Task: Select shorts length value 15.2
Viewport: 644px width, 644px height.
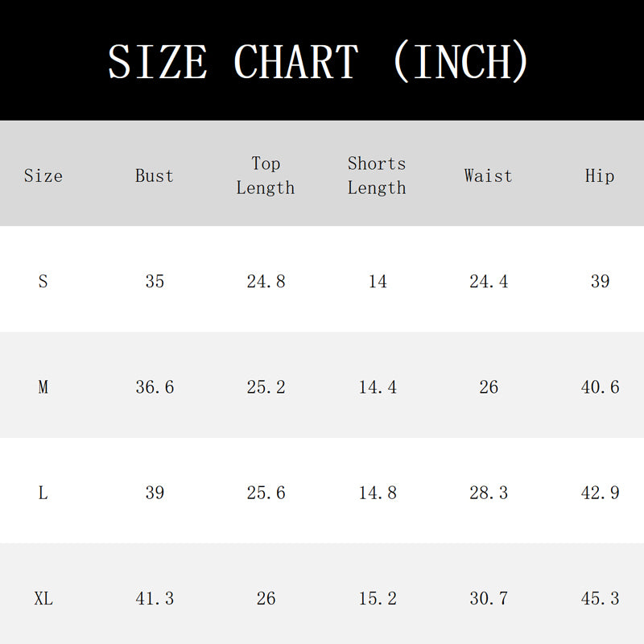Action: (378, 599)
